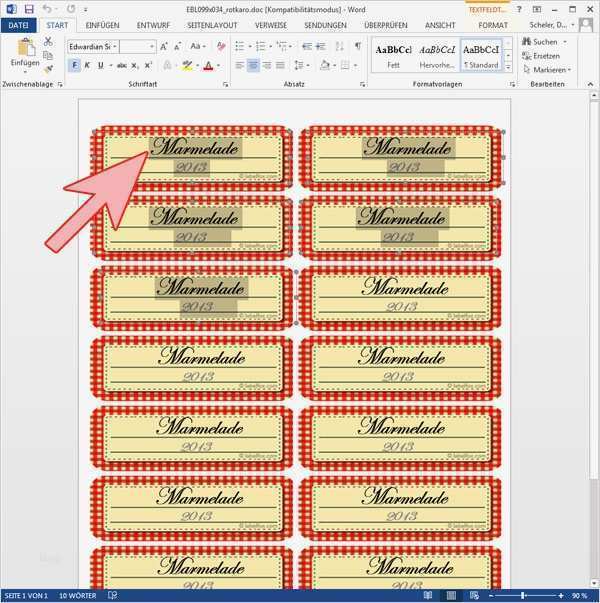Sort text with the A-Z sort icon
Image resolution: width=600 pixels, height=603 pixels.
point(339,47)
